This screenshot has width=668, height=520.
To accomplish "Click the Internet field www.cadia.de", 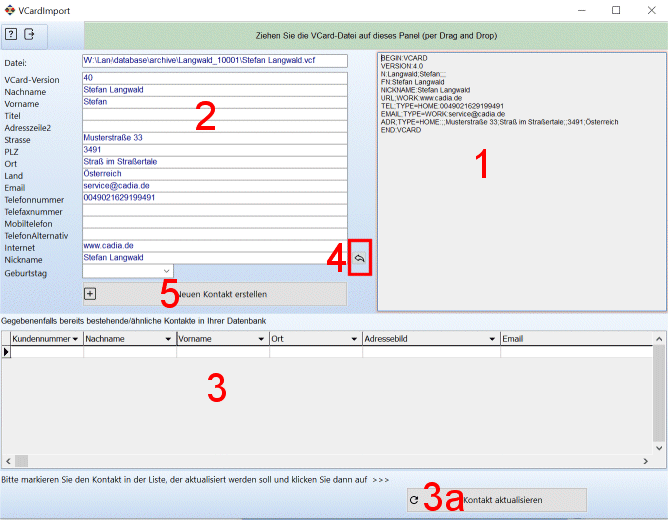I will [215, 246].
